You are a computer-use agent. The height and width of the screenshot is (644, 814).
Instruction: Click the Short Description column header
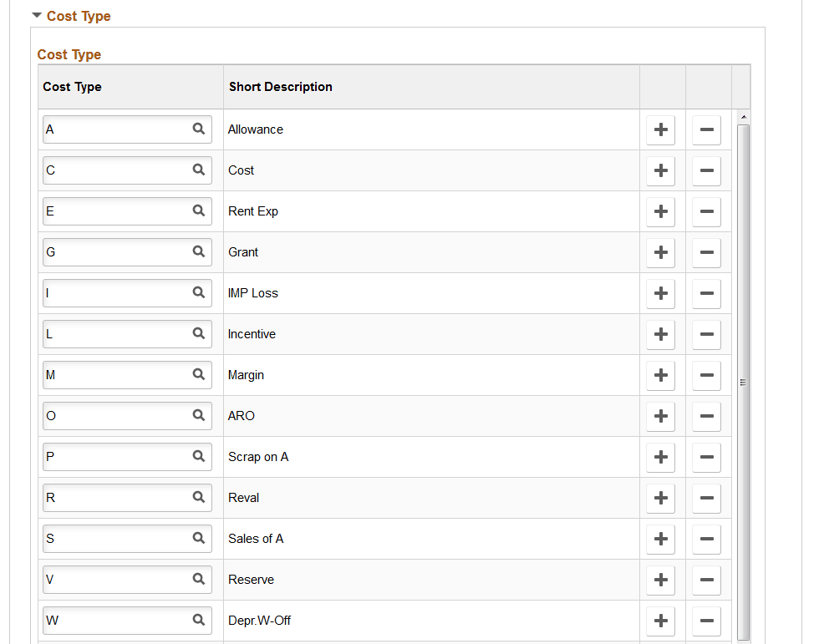280,87
